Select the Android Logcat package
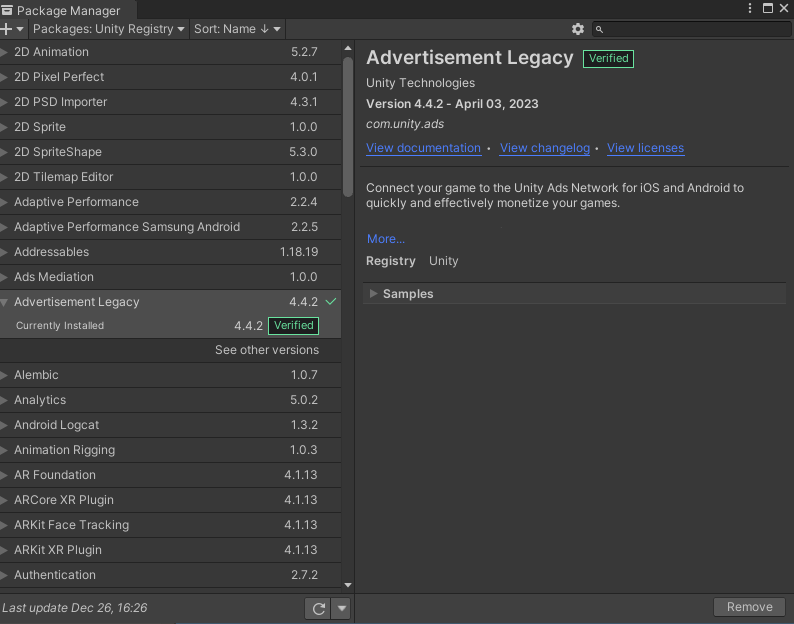Image resolution: width=794 pixels, height=624 pixels. tap(170, 425)
